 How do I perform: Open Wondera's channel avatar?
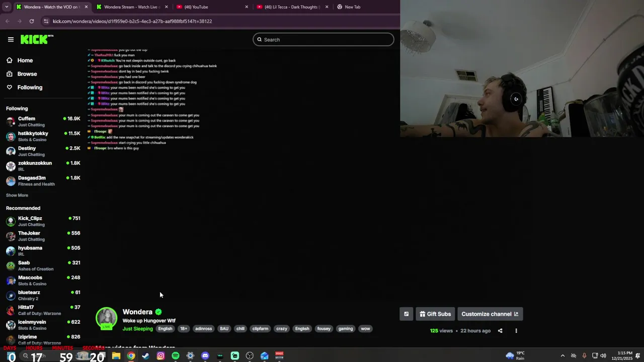106,318
